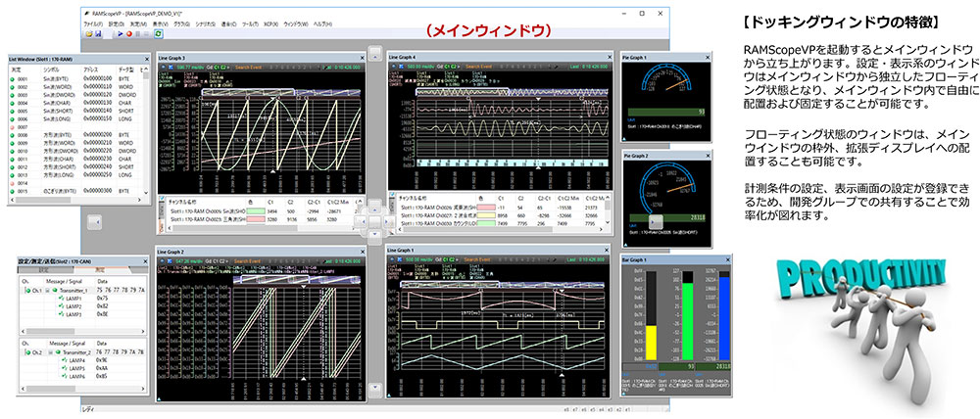Screen dimensions: 980x419
Task: Open the ファイル(F) menu
Action: [x=94, y=23]
